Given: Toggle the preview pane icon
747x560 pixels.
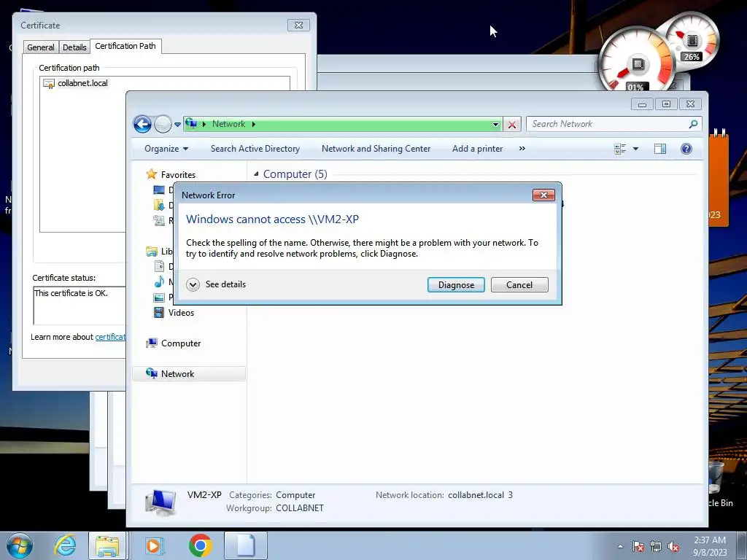Looking at the screenshot, I should point(659,149).
